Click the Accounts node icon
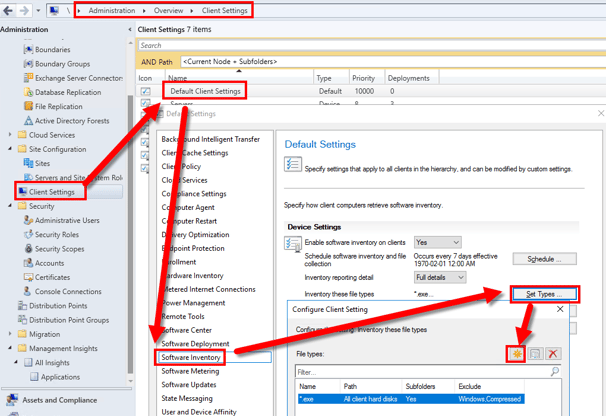Screen dimensions: 606x416 pyautogui.click(x=28, y=263)
